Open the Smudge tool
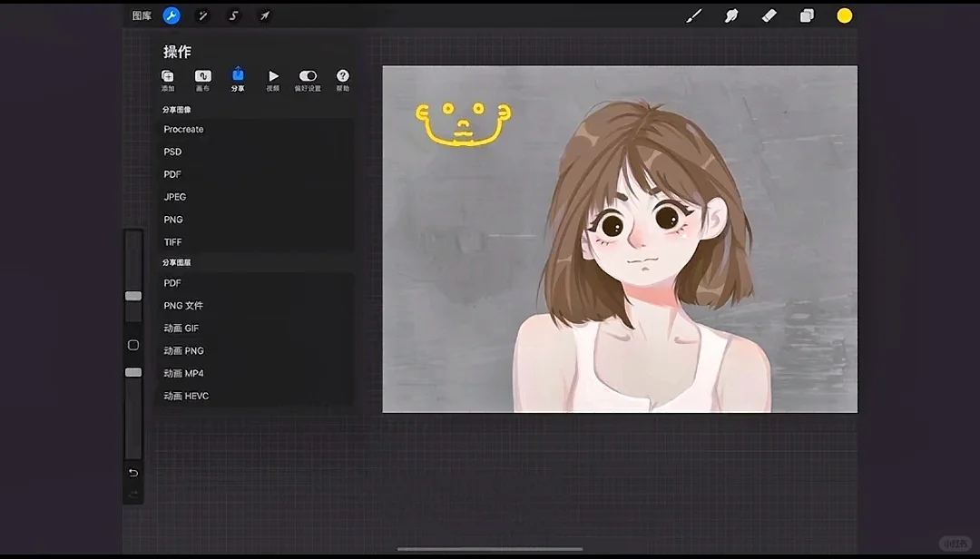Screen dimensions: 980x559 coord(731,15)
